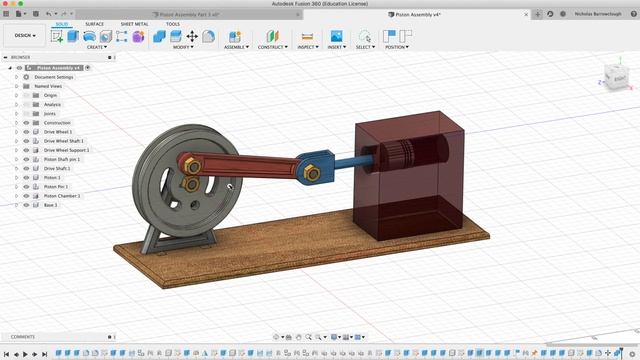640x360 pixels.
Task: Open the INSPECT dropdown menu
Action: [x=308, y=47]
